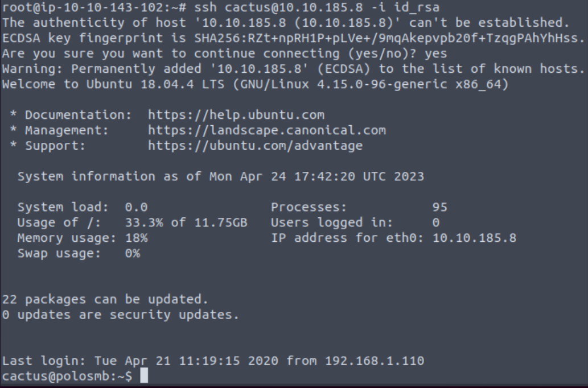This screenshot has width=588, height=388.
Task: Click the eth0 IP address 10.10.185.8
Action: tap(474, 238)
